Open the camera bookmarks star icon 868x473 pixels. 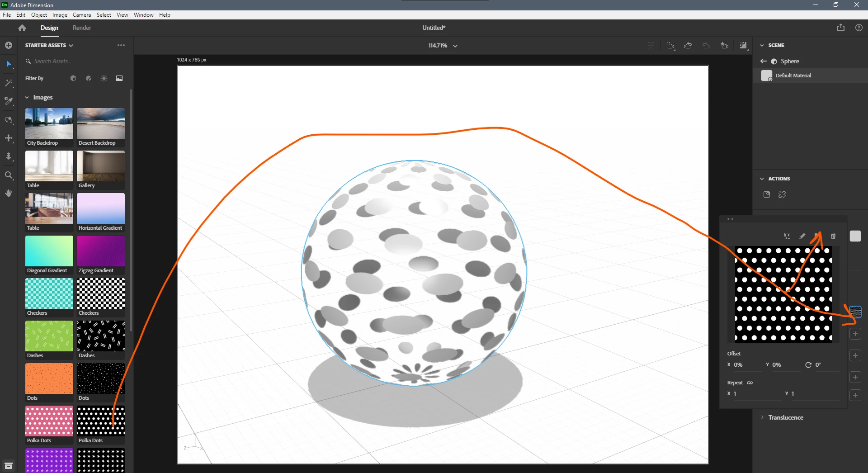725,46
